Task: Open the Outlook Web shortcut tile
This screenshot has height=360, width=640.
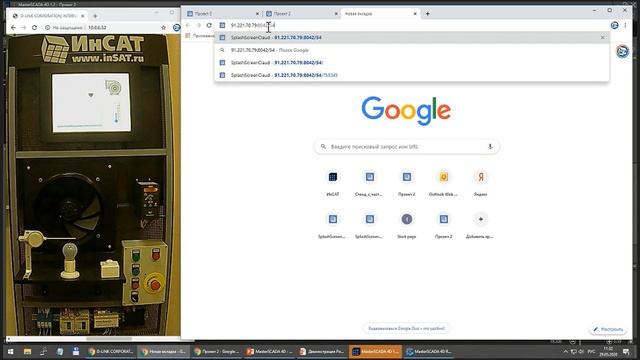Action: click(x=444, y=182)
